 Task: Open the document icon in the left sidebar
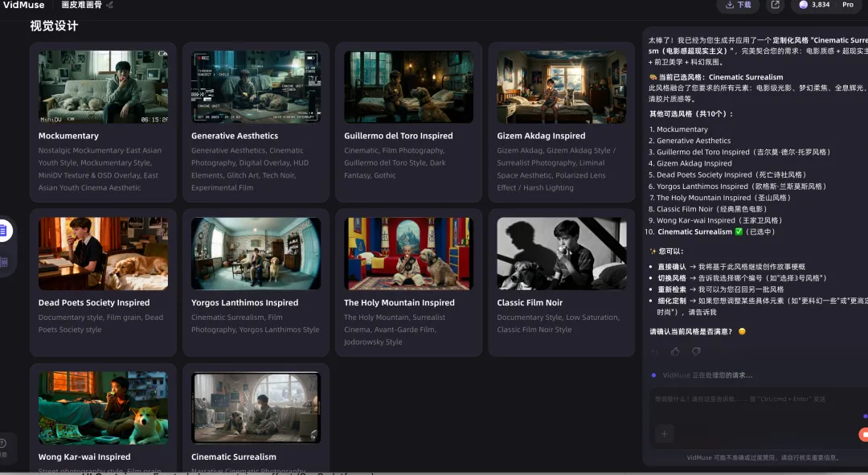(x=4, y=231)
